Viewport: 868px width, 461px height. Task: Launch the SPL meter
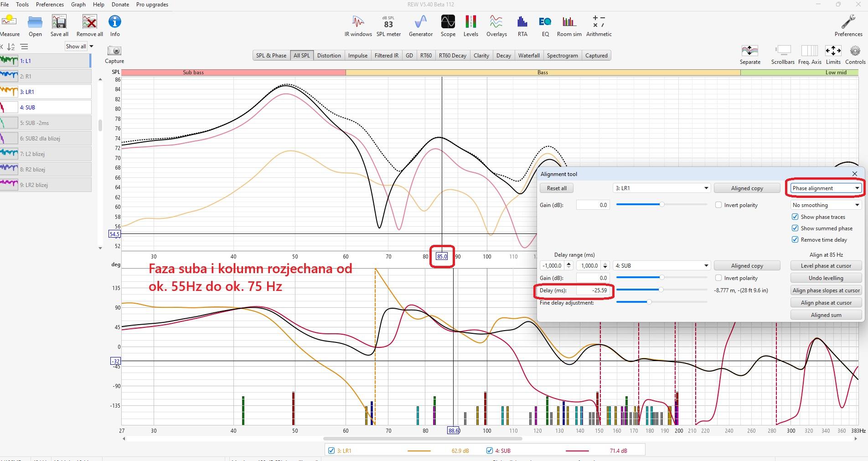click(x=388, y=26)
